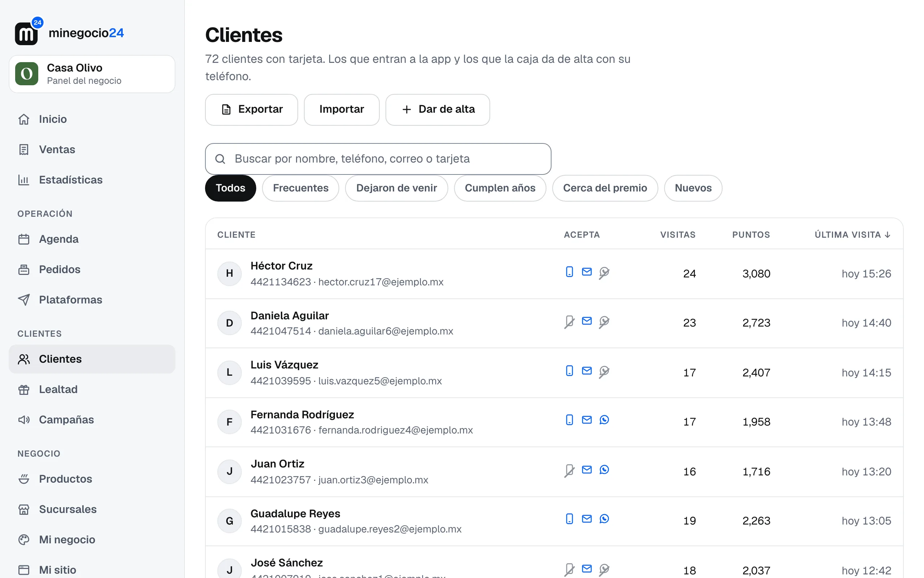Select the Dejaron de venir filter
The image size is (924, 578).
[396, 188]
